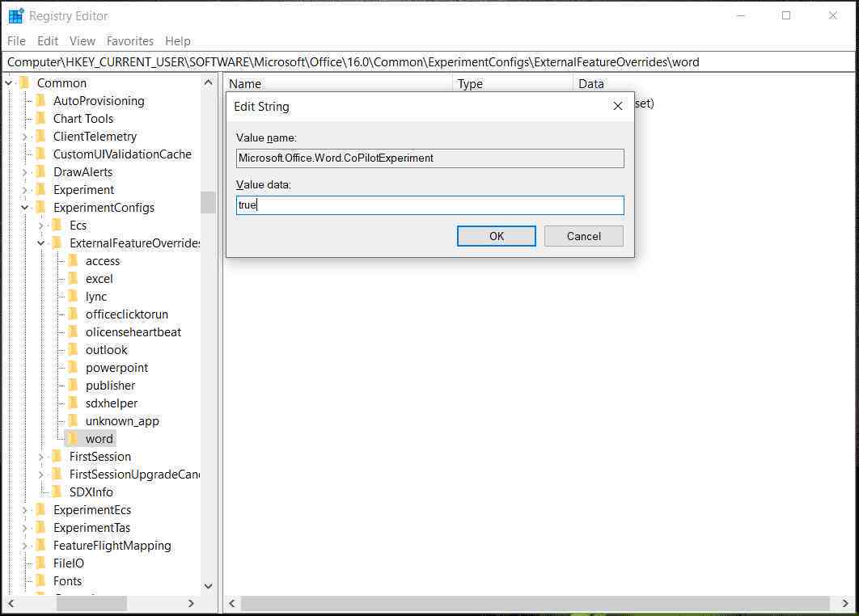Viewport: 859px width, 616px height.
Task: Click the registry path address bar
Action: coord(429,62)
